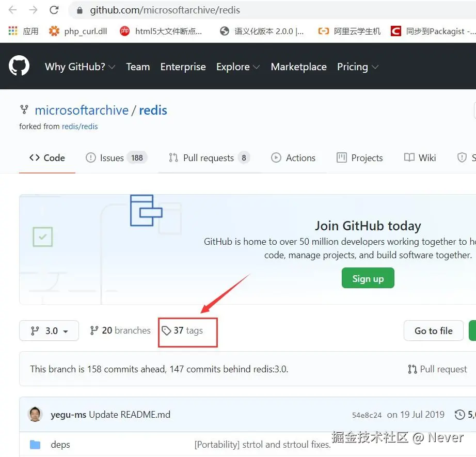Open the Team nav link
The height and width of the screenshot is (457, 476).
(x=138, y=67)
